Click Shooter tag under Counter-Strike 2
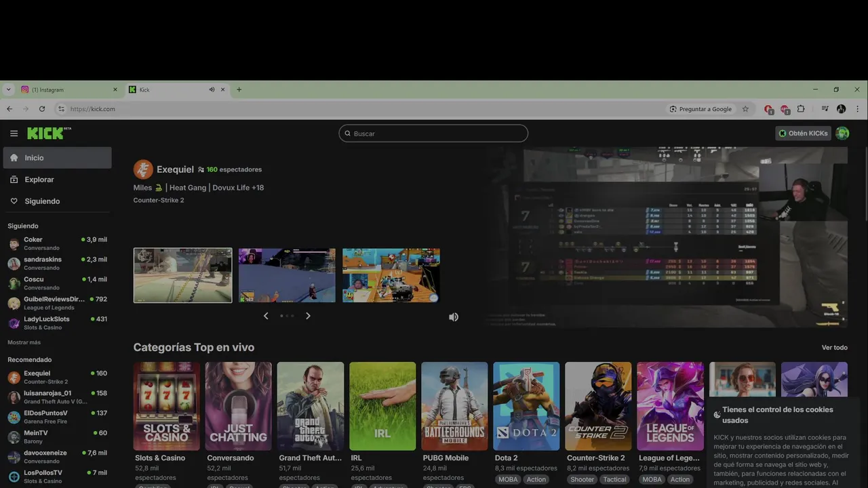The image size is (868, 488). tap(582, 479)
